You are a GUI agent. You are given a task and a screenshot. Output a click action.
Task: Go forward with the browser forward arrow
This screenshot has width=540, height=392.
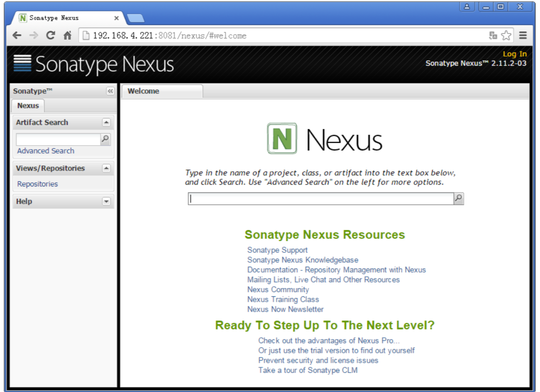click(x=33, y=35)
